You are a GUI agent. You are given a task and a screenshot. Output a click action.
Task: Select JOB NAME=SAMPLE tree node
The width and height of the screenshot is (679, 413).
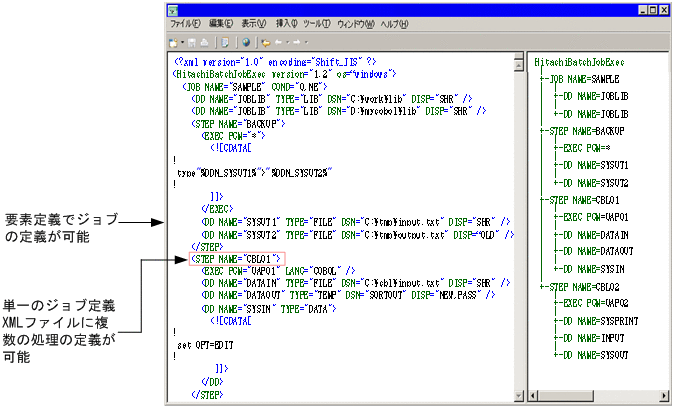[584, 78]
